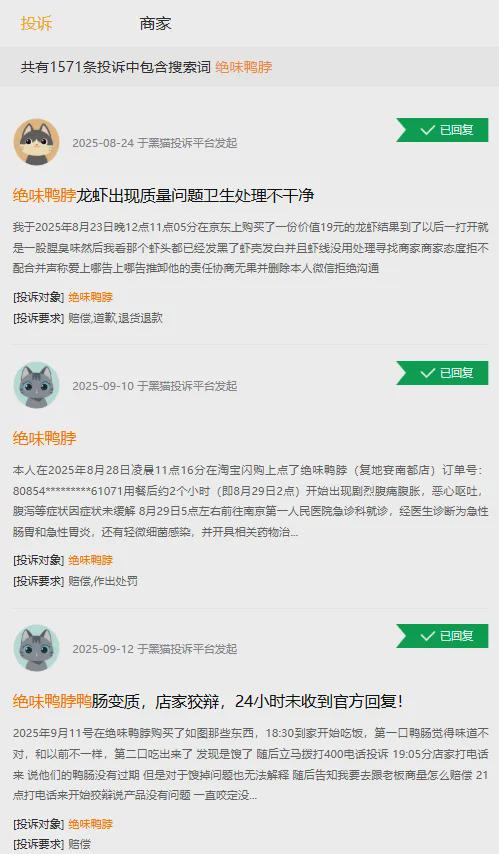Switch to the 商家 tab

point(155,23)
